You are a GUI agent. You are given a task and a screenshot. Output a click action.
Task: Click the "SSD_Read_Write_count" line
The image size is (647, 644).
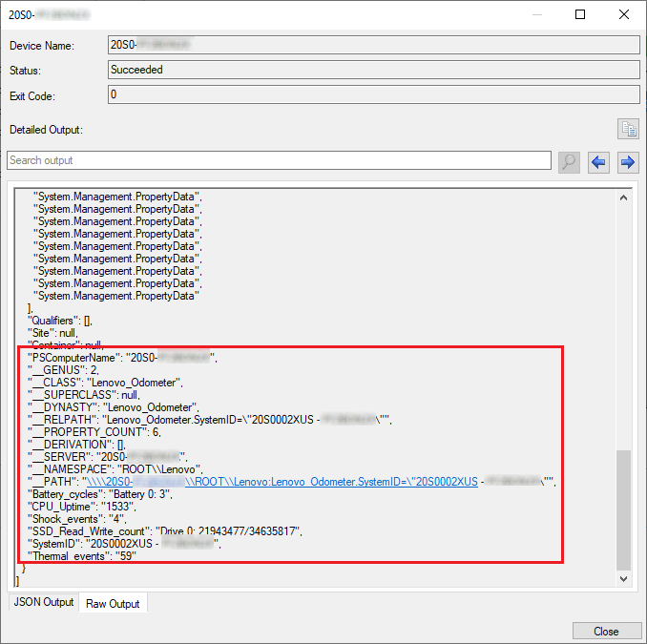click(x=165, y=531)
